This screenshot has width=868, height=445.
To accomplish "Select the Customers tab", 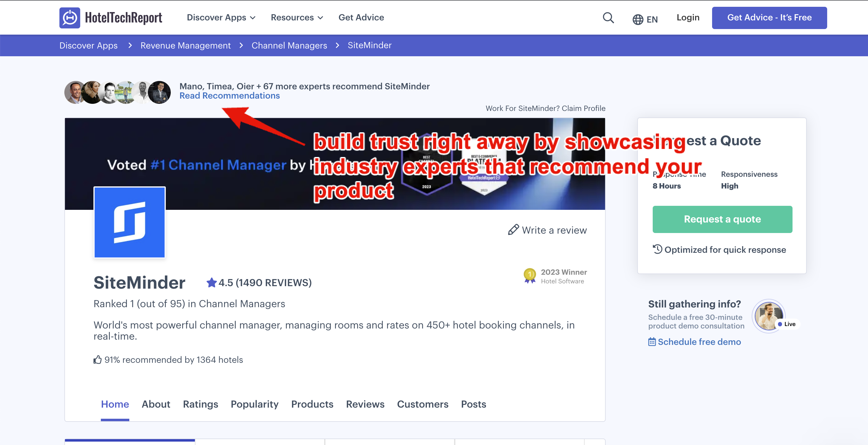I will tap(422, 404).
